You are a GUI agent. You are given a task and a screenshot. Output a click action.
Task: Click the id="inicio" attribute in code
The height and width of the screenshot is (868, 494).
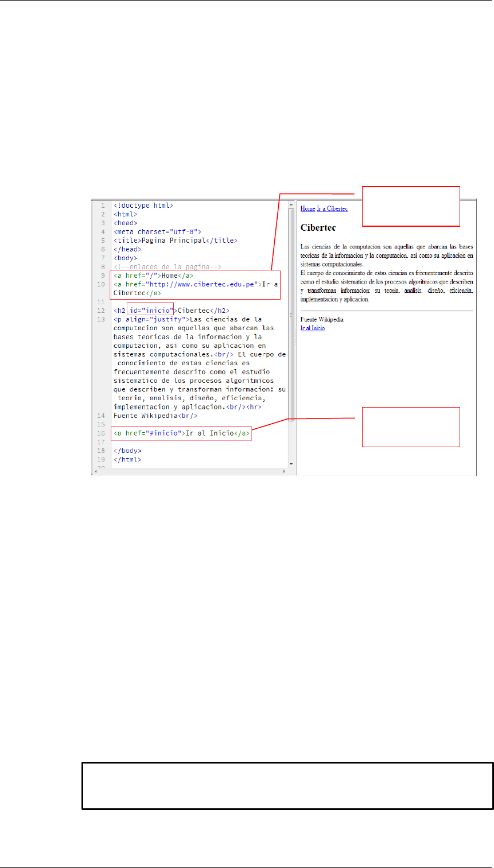coord(151,311)
